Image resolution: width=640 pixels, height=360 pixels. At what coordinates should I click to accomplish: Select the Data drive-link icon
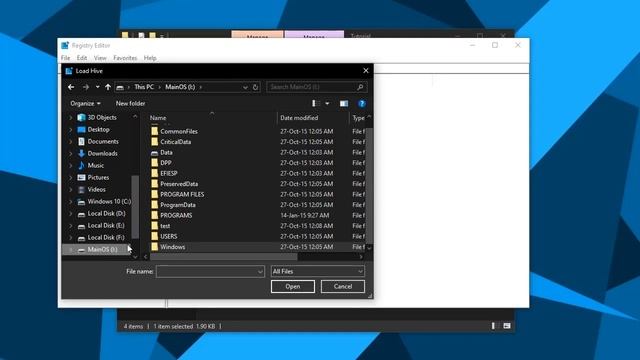tap(154, 153)
